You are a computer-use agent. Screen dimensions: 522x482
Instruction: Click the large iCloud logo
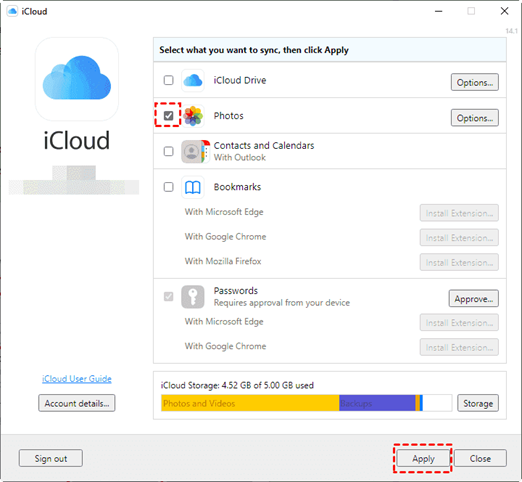click(x=77, y=79)
